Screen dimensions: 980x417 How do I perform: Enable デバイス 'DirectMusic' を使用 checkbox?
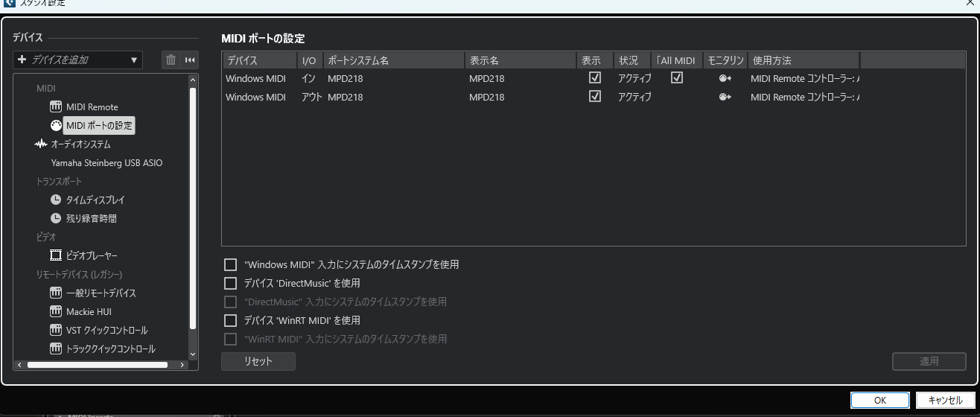click(x=231, y=283)
